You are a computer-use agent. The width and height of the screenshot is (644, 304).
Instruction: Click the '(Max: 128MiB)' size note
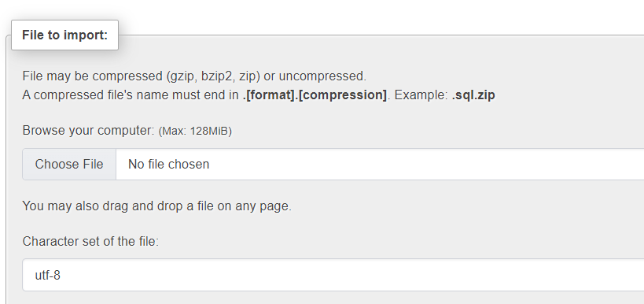[195, 132]
